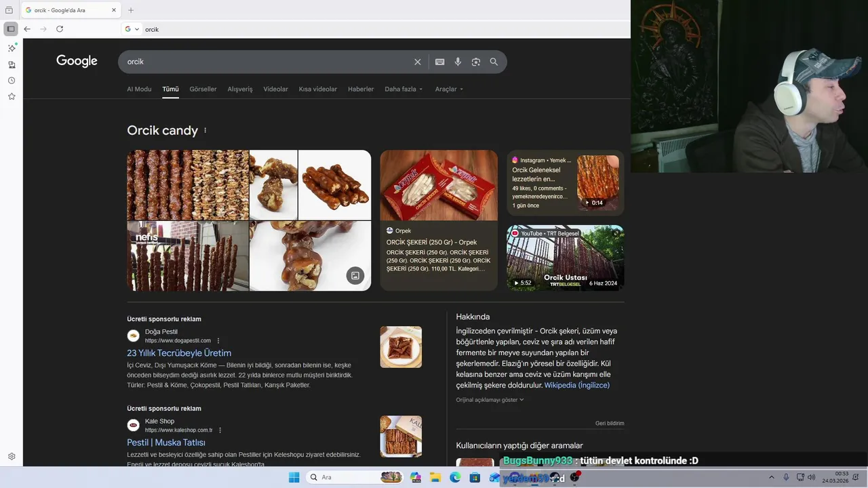Viewport: 868px width, 488px height.
Task: Open volume control in system tray
Action: click(x=812, y=477)
